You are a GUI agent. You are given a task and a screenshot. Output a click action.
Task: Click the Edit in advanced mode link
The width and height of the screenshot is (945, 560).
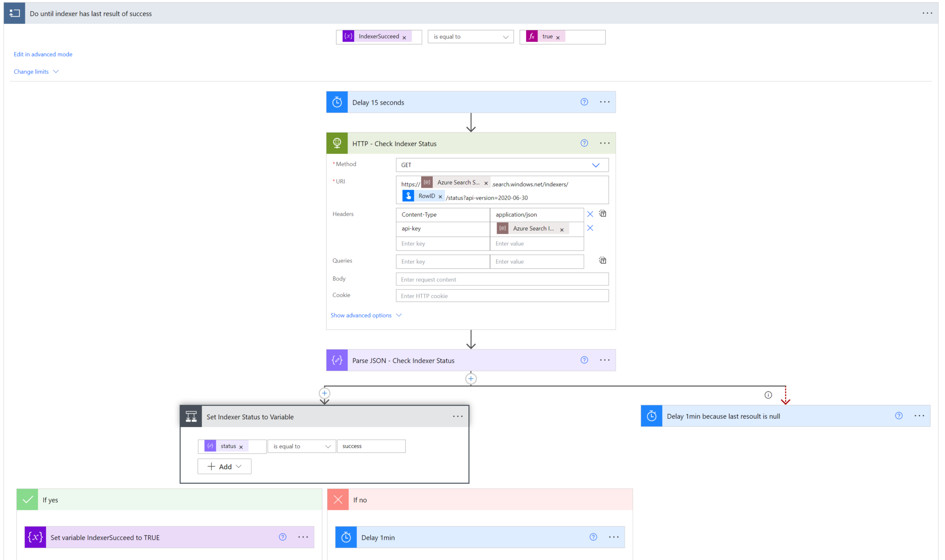(x=43, y=54)
